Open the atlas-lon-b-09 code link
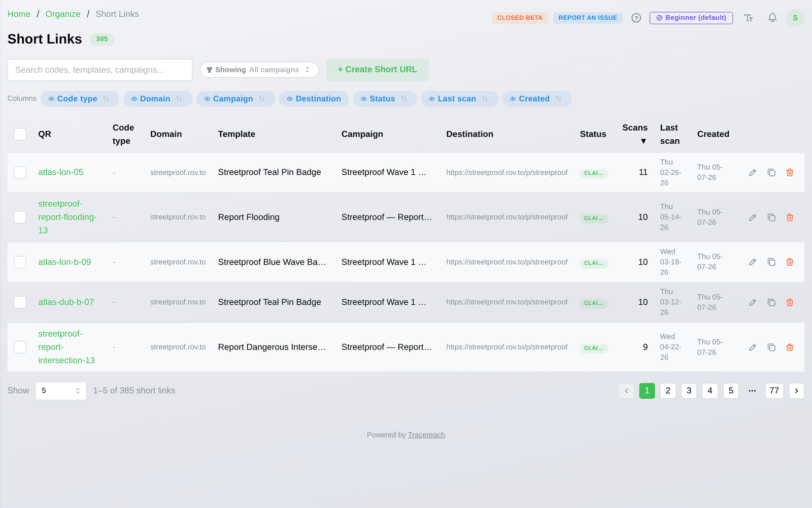 [x=64, y=262]
